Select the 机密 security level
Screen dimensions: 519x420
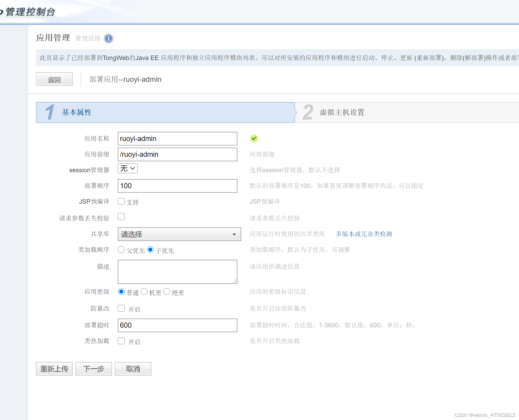pos(144,292)
